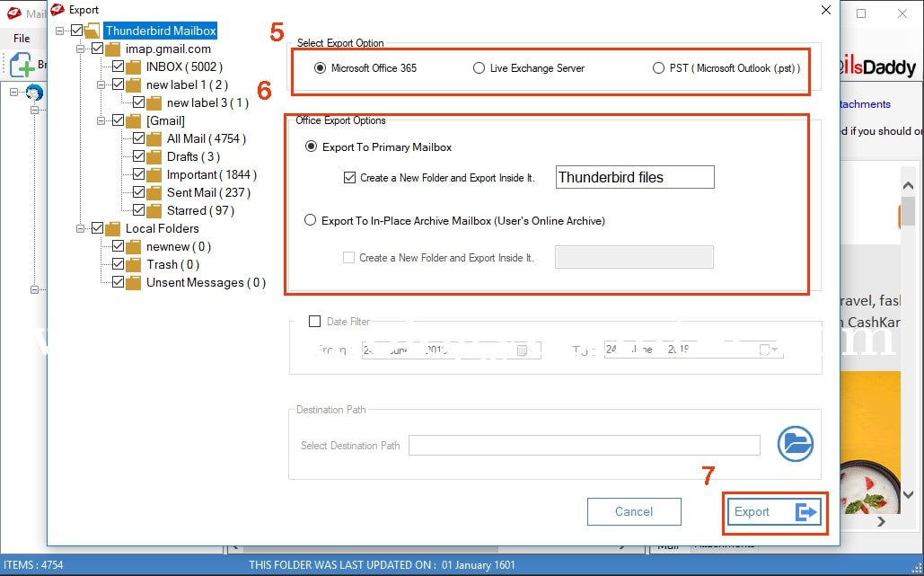
Task: Collapse the Local Folders node
Action: pyautogui.click(x=80, y=229)
